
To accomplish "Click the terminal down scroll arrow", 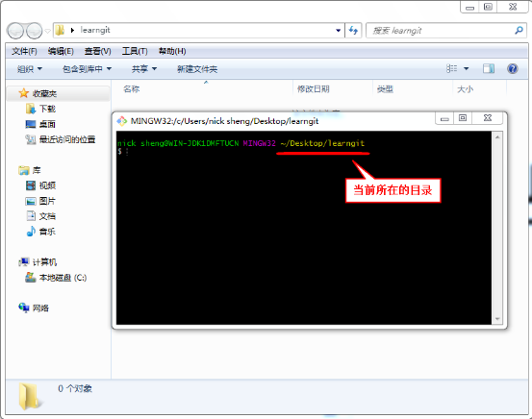I will coord(497,319).
